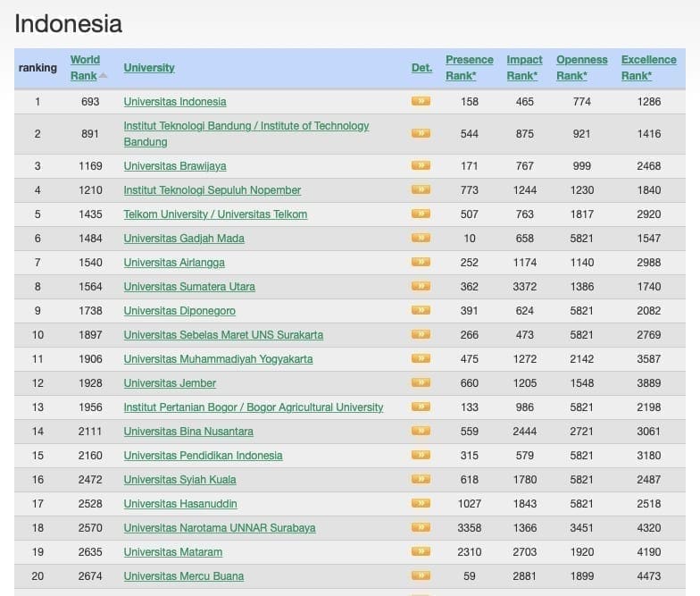Select openness rank value 3451
This screenshot has height=596, width=700.
pos(582,527)
